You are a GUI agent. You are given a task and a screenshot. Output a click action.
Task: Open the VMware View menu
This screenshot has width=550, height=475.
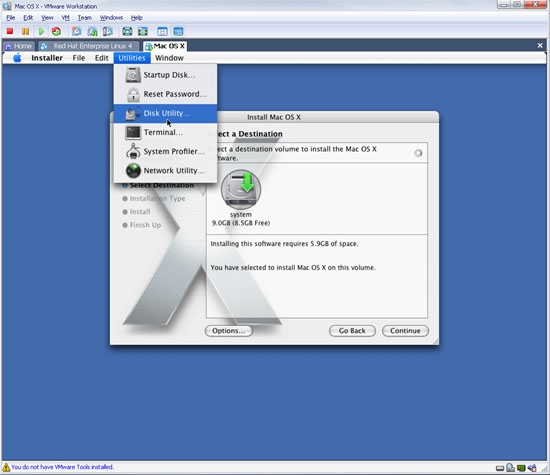tap(47, 18)
